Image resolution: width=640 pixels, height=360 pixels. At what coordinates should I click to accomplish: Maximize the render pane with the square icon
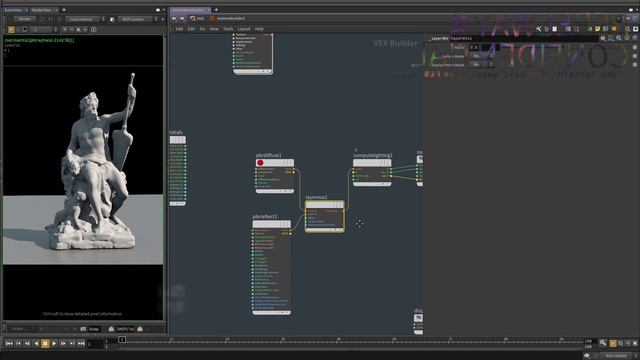158,10
